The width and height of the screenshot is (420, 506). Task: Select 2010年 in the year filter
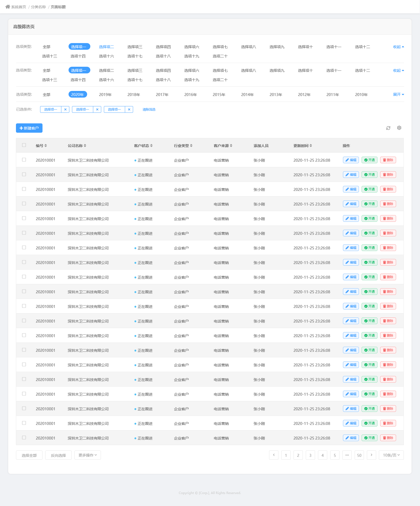click(361, 95)
